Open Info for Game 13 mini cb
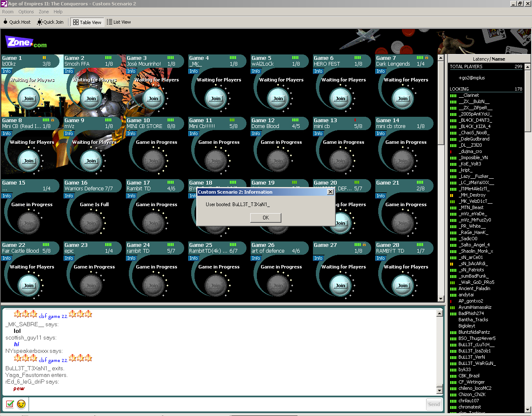Image resolution: width=532 pixels, height=416 pixels. pyautogui.click(x=318, y=133)
